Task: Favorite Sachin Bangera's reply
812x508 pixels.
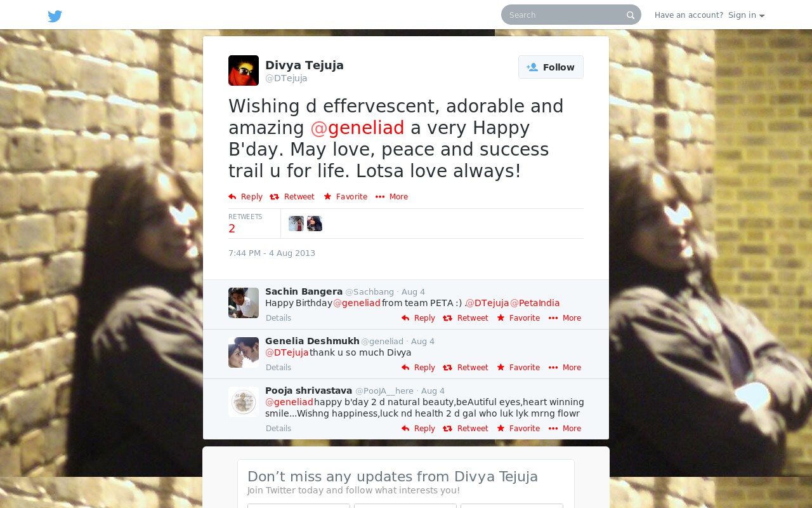Action: 518,318
